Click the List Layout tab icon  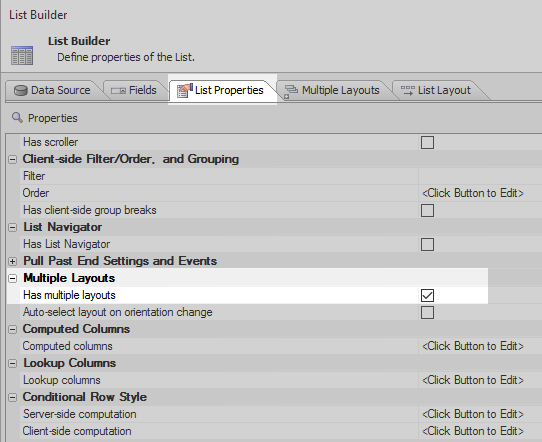pyautogui.click(x=408, y=91)
